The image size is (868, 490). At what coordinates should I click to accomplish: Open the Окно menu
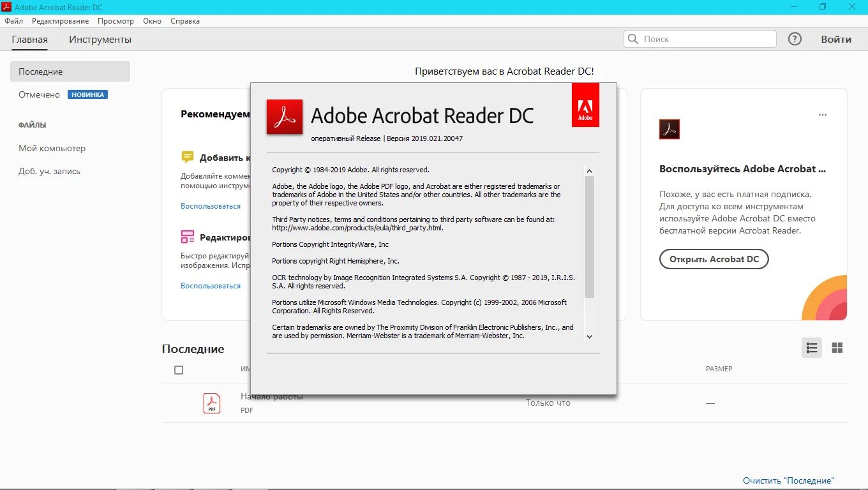pos(152,21)
